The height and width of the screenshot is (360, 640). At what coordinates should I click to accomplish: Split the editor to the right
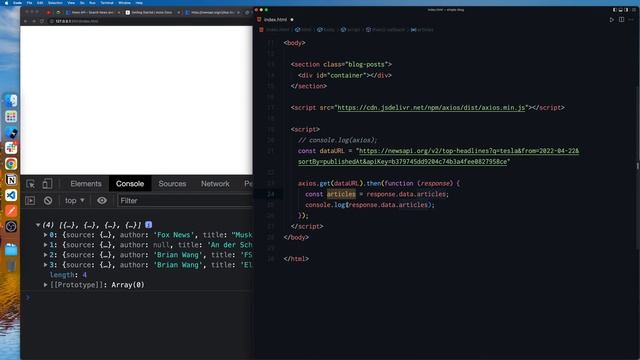coord(621,20)
